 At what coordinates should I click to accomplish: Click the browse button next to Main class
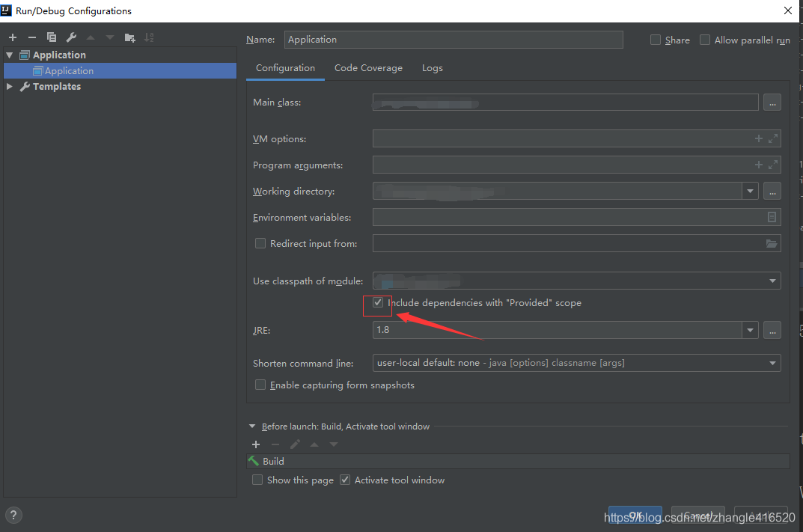tap(772, 103)
